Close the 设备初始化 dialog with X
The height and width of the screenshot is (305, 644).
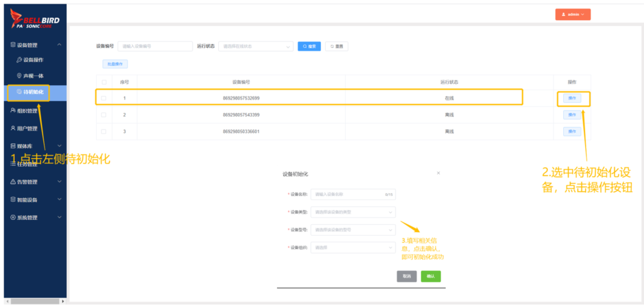(x=439, y=174)
